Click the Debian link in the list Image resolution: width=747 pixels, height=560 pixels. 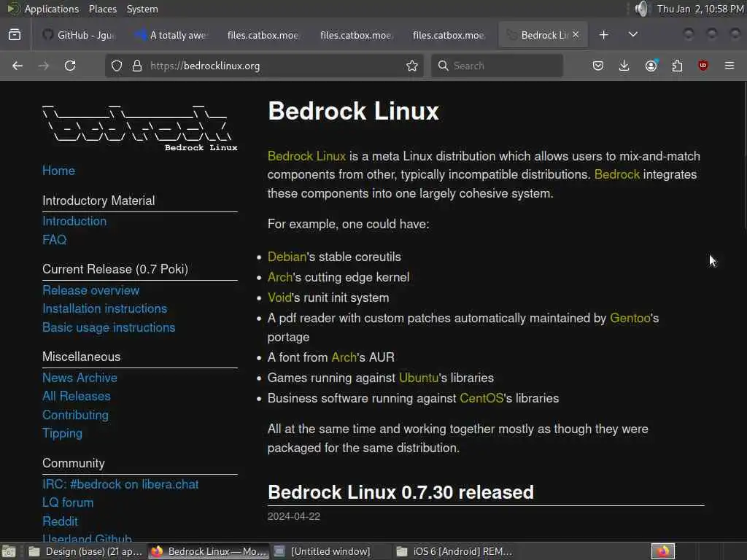(287, 257)
